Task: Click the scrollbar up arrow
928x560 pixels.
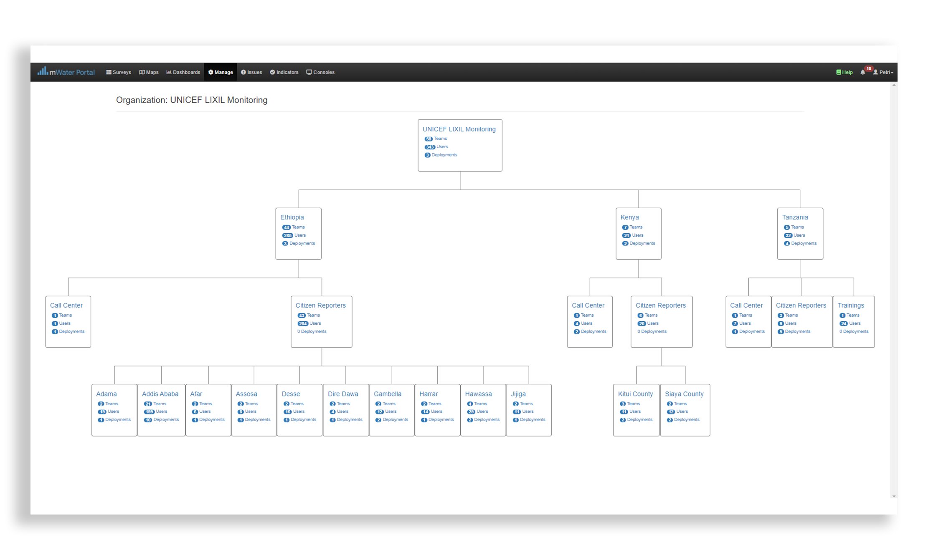Action: (894, 85)
